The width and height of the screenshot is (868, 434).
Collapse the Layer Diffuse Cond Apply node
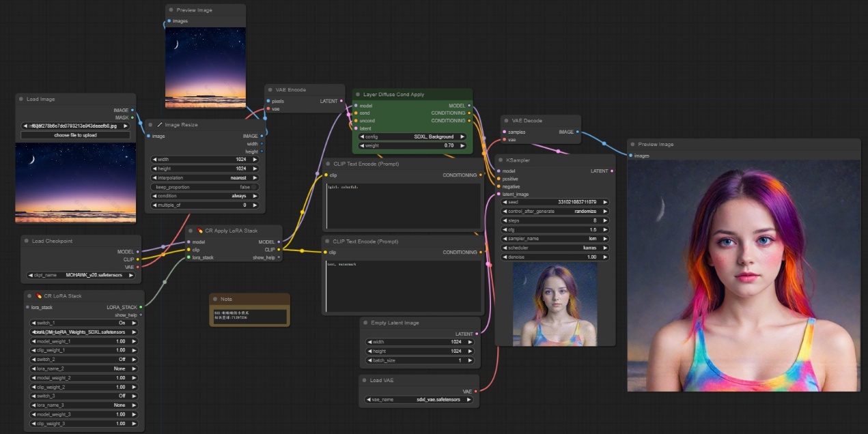[358, 95]
